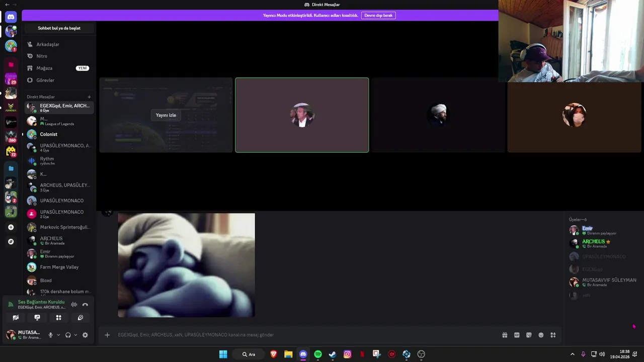
Task: Open activities launcher in the voice panel
Action: click(x=58, y=318)
